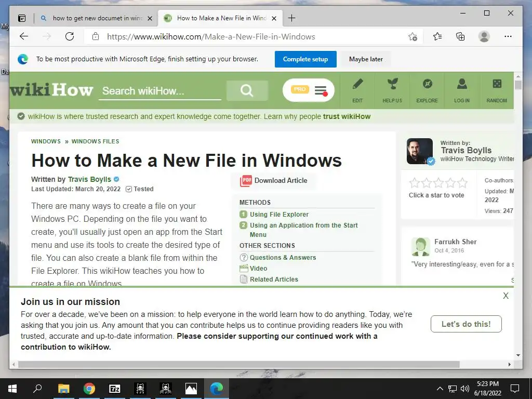Show hidden system tray icons chevron

click(440, 389)
